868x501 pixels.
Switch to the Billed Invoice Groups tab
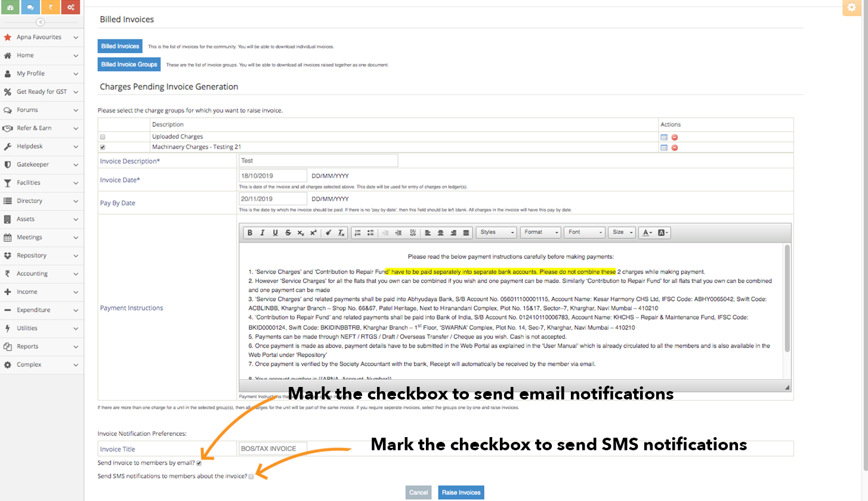click(129, 64)
